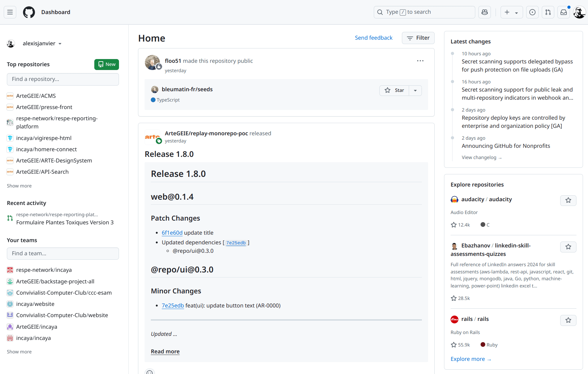Click the Send feedback link
The image size is (588, 374).
373,38
